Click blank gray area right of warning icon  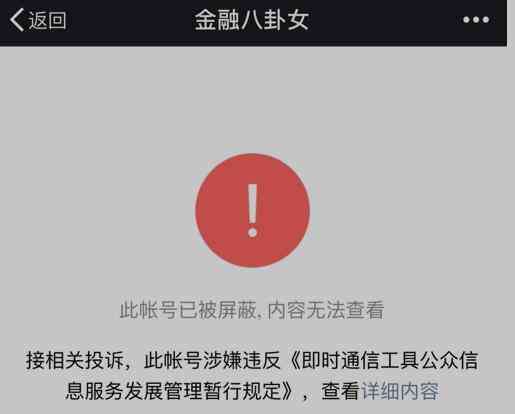point(410,211)
